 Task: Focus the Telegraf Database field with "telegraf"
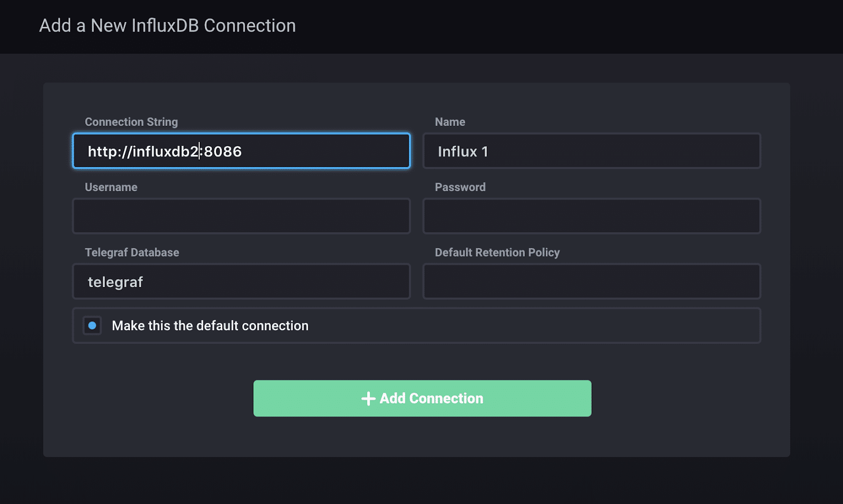[241, 282]
